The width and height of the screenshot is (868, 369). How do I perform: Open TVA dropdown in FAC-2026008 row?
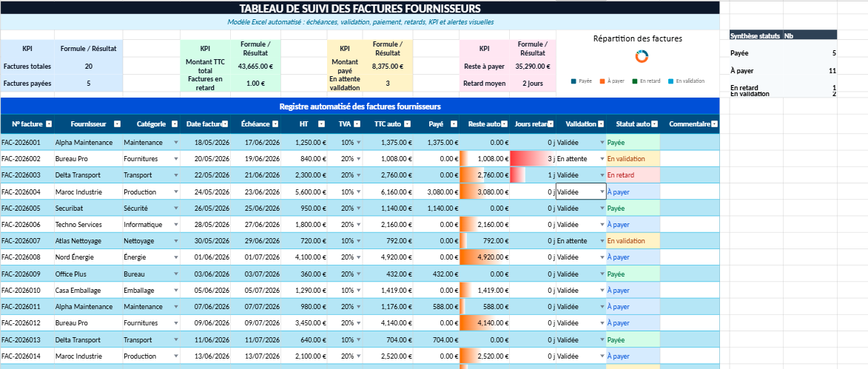tap(358, 257)
